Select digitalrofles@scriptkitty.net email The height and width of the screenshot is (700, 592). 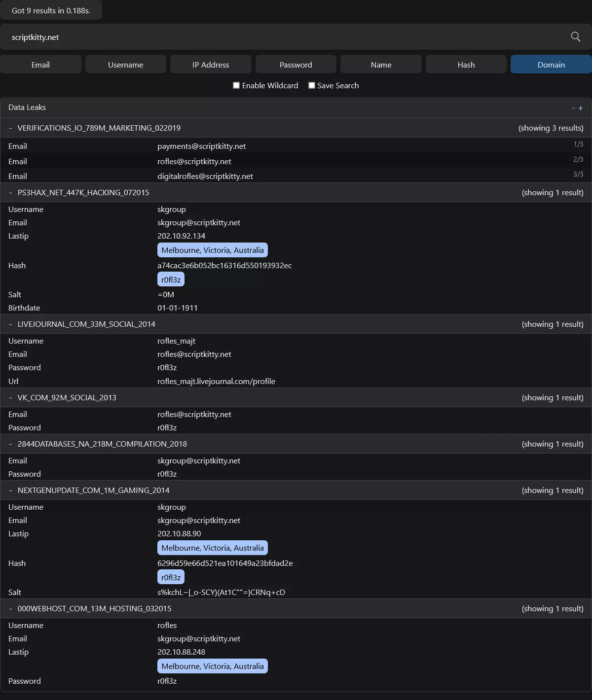tap(205, 176)
